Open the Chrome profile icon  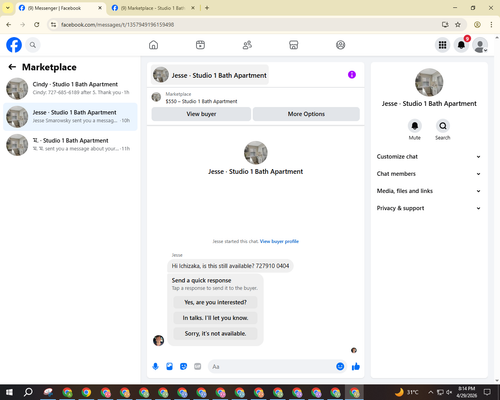point(477,25)
